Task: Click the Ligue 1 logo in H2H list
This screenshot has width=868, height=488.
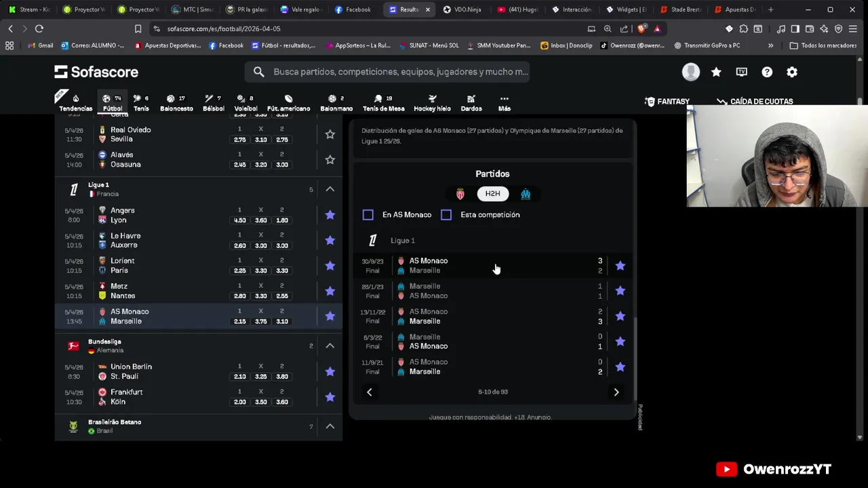Action: point(372,241)
